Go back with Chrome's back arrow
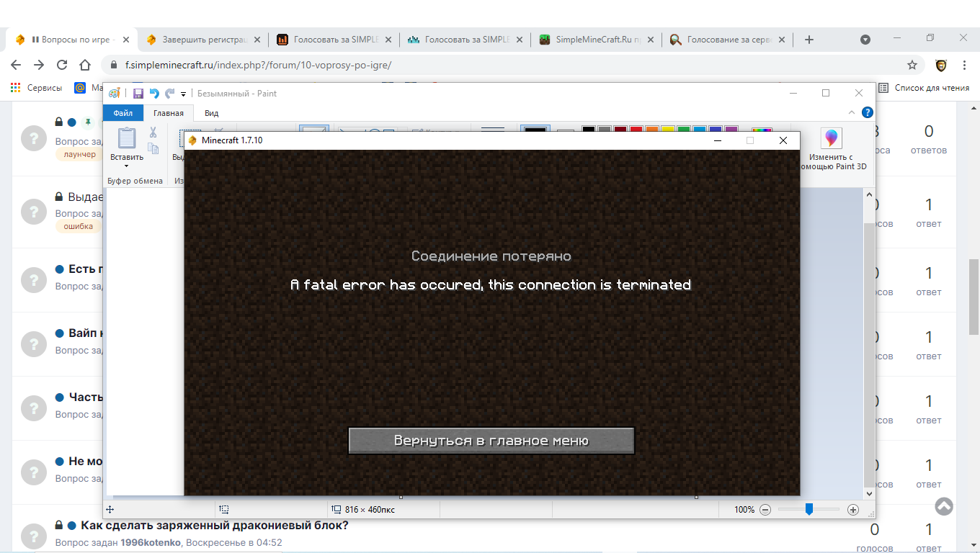This screenshot has width=980, height=553. pyautogui.click(x=16, y=65)
